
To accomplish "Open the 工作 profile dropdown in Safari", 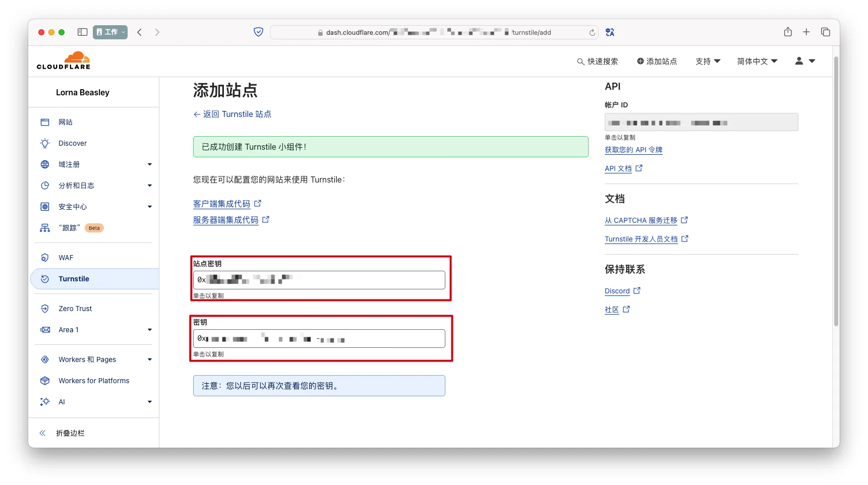I will 110,32.
